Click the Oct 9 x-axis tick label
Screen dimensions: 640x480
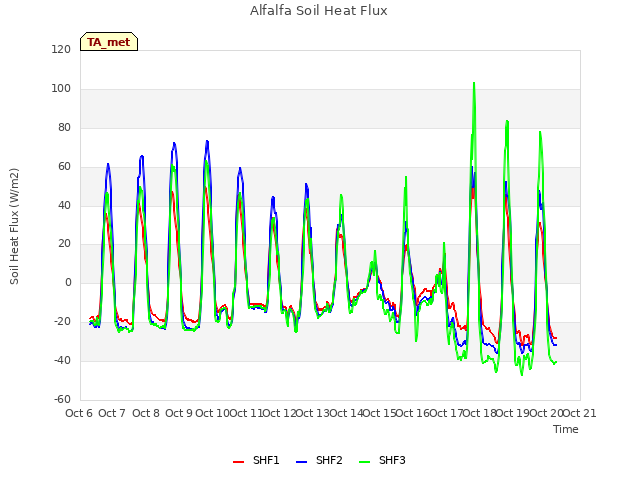tap(179, 413)
